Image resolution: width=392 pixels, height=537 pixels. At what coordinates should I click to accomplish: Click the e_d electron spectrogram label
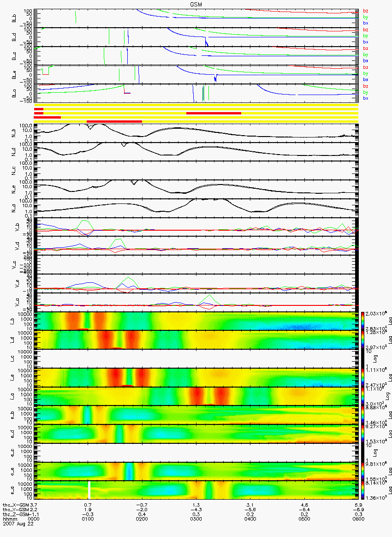(12, 434)
